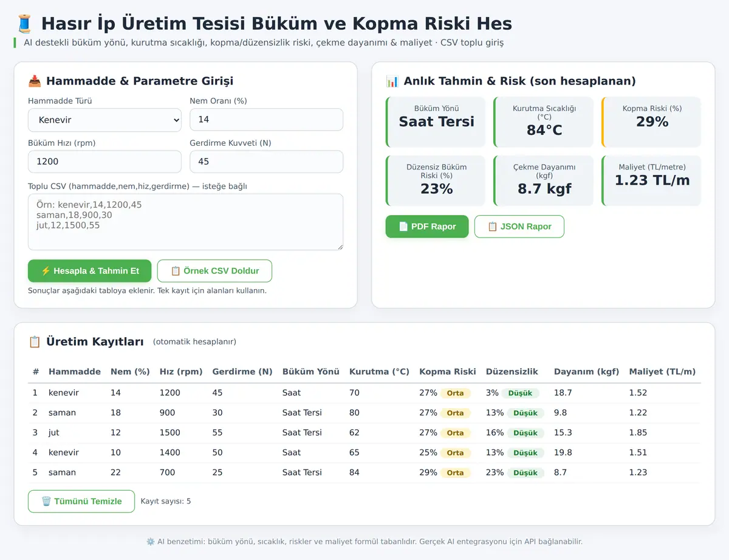729x560 pixels.
Task: Click the Kopma Riski card value 29%
Action: tap(652, 121)
